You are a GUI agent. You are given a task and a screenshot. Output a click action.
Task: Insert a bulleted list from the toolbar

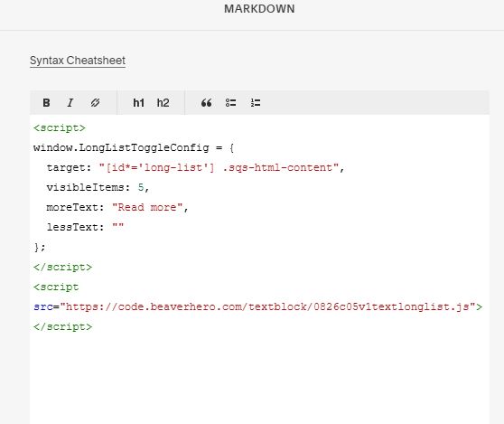(231, 103)
